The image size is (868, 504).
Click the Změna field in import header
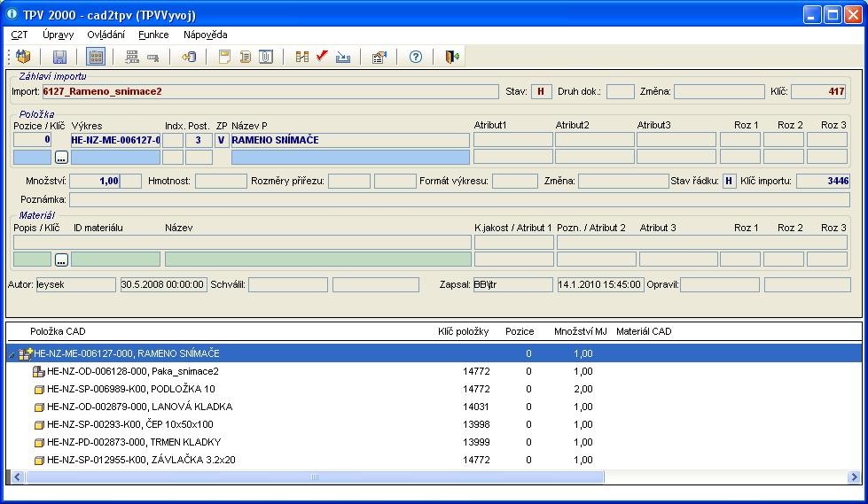719,91
